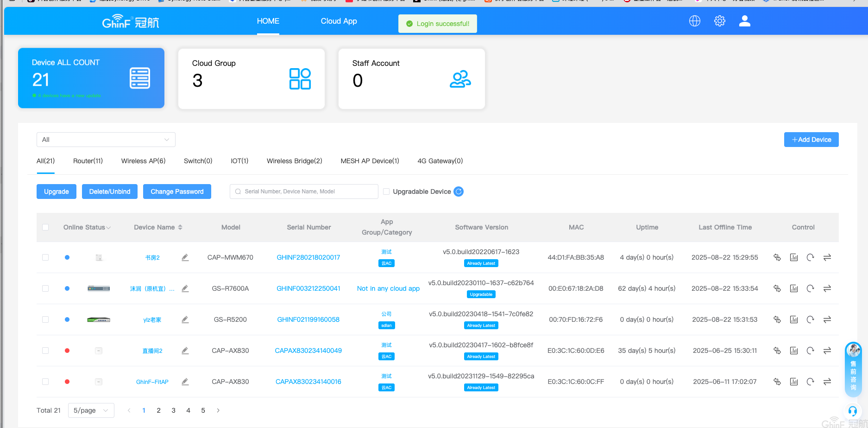The width and height of the screenshot is (868, 428).
Task: Click the Add Device button
Action: pyautogui.click(x=811, y=140)
